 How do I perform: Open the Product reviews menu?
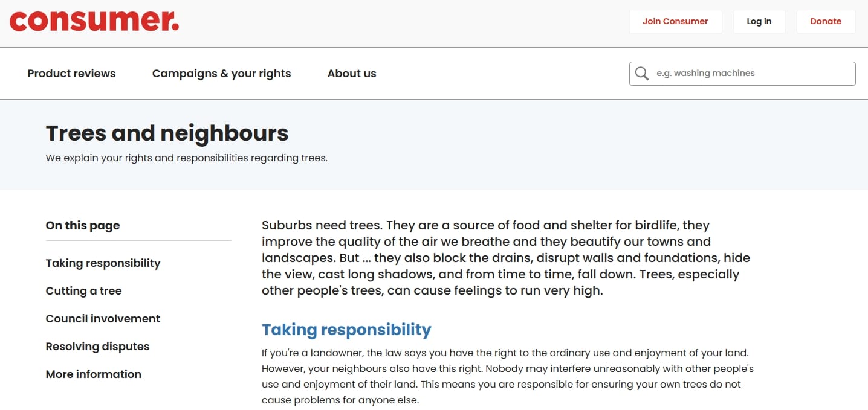(x=71, y=74)
